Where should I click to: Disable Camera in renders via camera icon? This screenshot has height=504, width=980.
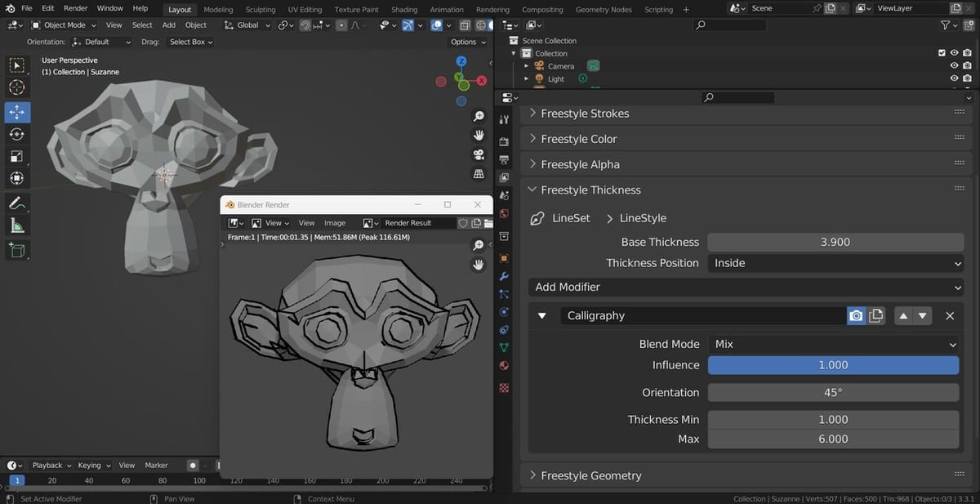[x=967, y=66]
